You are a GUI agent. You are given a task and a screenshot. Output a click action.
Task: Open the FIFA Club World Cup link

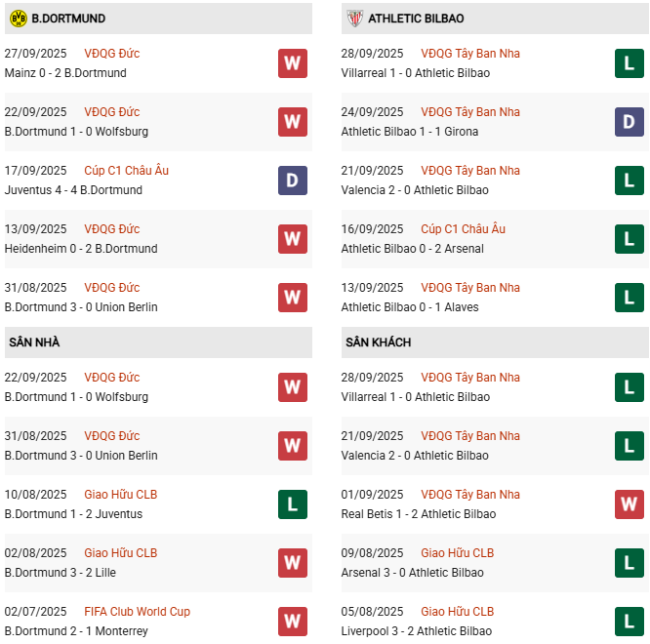click(x=138, y=612)
